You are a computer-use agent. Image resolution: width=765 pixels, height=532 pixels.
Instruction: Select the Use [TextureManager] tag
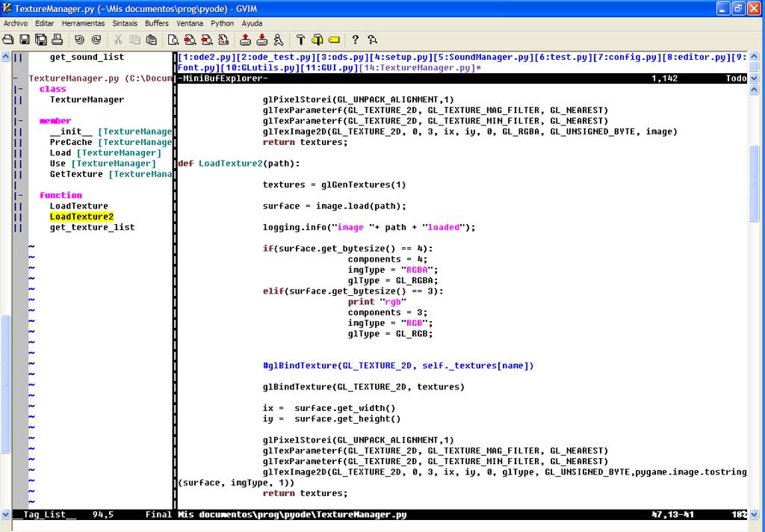pos(103,164)
